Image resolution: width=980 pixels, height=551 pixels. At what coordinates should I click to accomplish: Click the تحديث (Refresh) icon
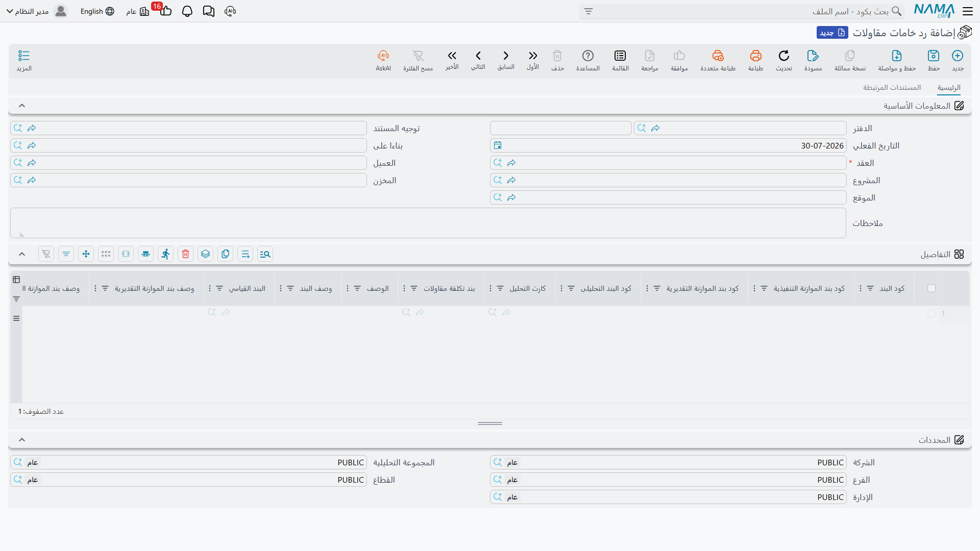(x=784, y=56)
